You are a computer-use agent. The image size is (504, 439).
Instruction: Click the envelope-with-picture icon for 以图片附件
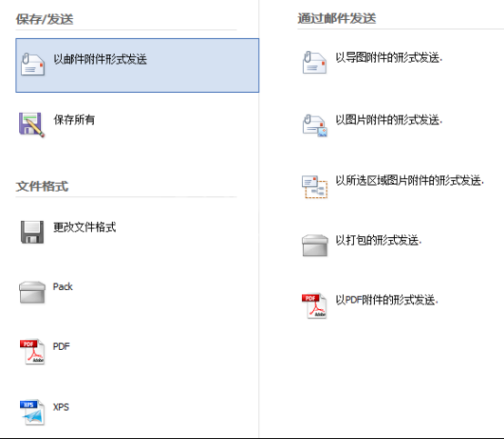pyautogui.click(x=315, y=125)
